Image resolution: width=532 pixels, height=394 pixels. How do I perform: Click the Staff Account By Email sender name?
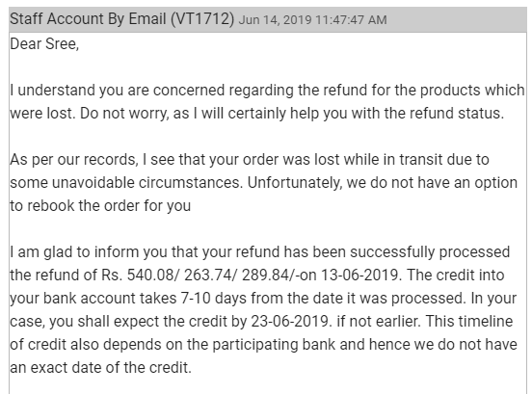click(x=88, y=18)
